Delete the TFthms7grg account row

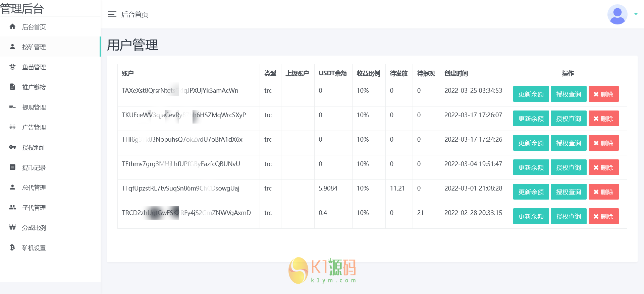click(604, 167)
